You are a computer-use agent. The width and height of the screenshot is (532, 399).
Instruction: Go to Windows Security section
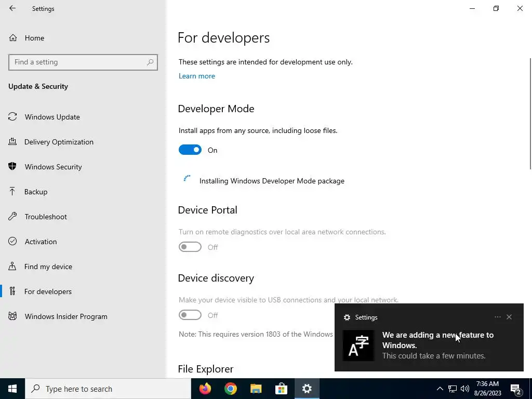pyautogui.click(x=54, y=167)
